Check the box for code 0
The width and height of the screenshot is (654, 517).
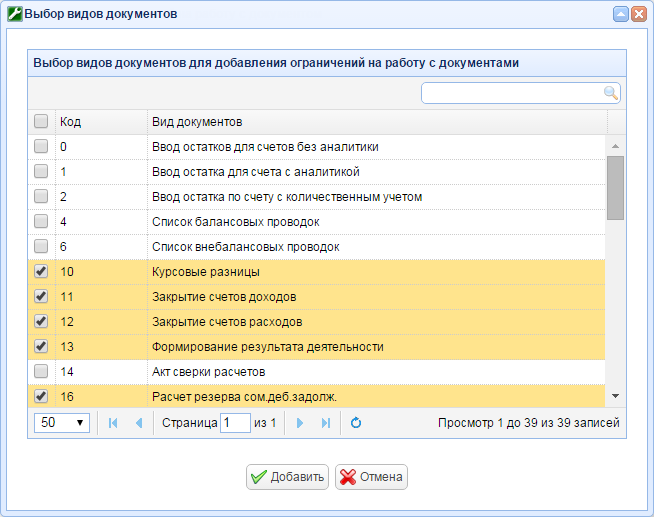point(41,146)
